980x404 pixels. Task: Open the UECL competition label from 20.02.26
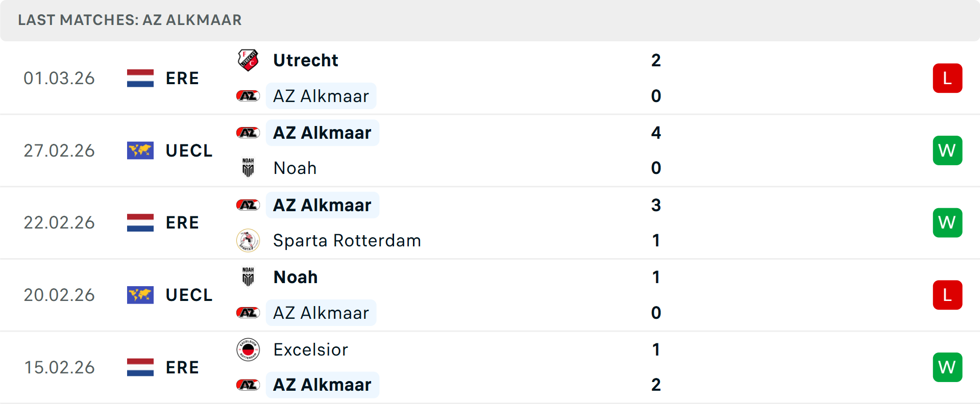(x=189, y=294)
